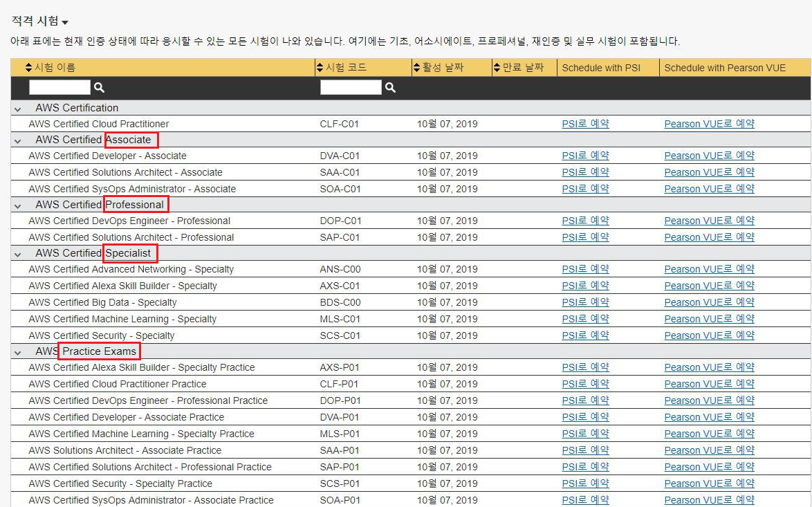Image resolution: width=812 pixels, height=507 pixels.
Task: Select 'AWS Certified Machine Learning - Specialty' exam name
Action: pos(122,318)
